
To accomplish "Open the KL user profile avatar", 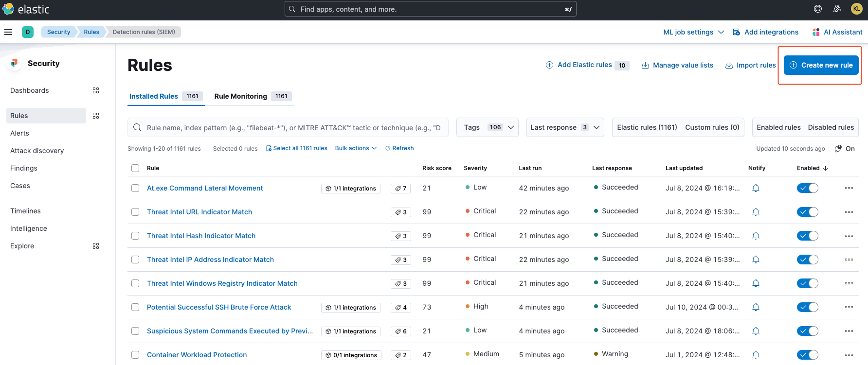I will click(857, 9).
